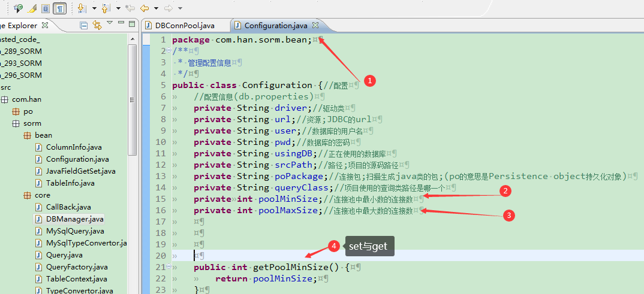Click the first toolbar icon with green circle
This screenshot has height=294, width=644.
click(x=18, y=8)
